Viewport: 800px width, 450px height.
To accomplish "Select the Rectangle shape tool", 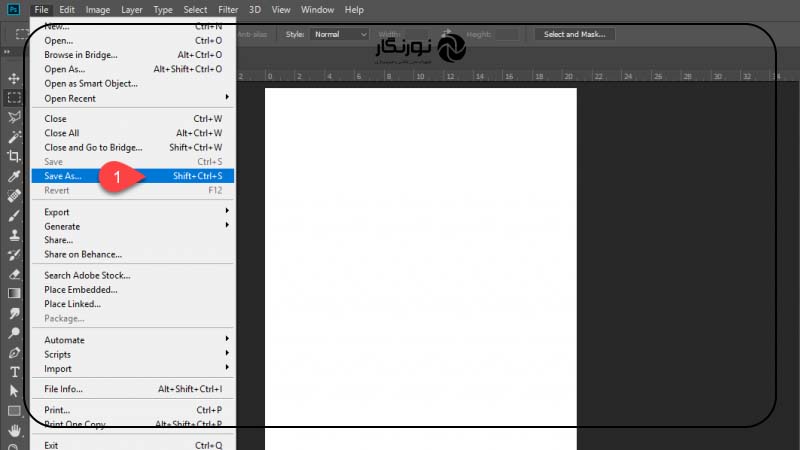I will 14,411.
